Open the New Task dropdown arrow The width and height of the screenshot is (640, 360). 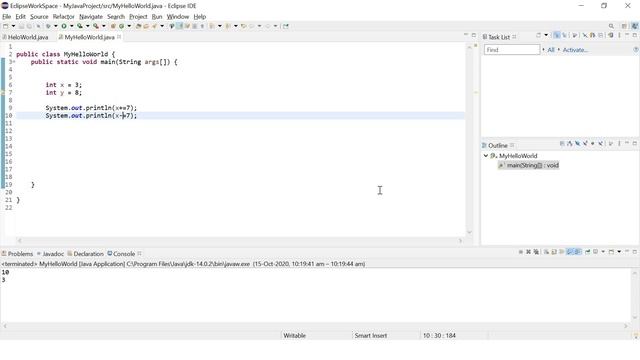pos(546,36)
